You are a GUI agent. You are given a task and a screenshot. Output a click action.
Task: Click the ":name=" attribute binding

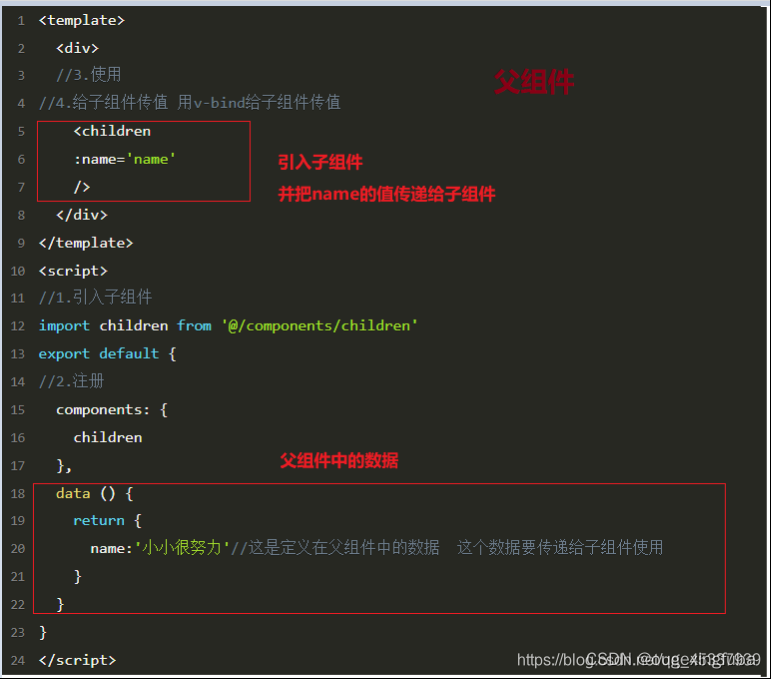(99, 160)
